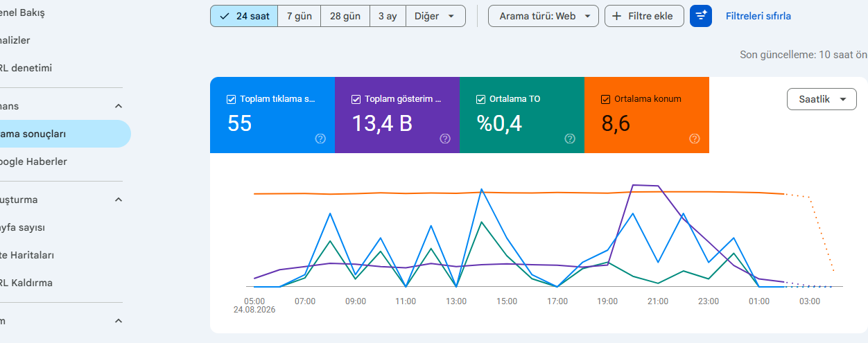This screenshot has width=868, height=343.
Task: Click the Filtreleri sıfırla link
Action: point(758,16)
